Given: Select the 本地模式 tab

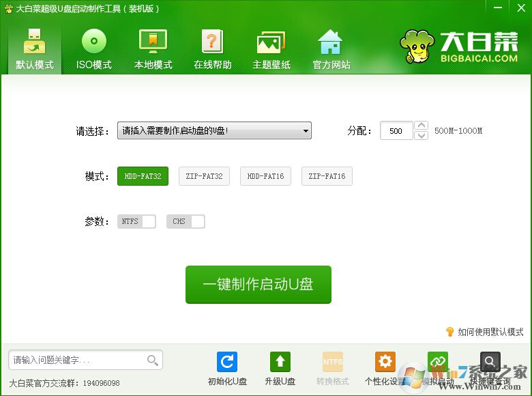Looking at the screenshot, I should point(153,49).
